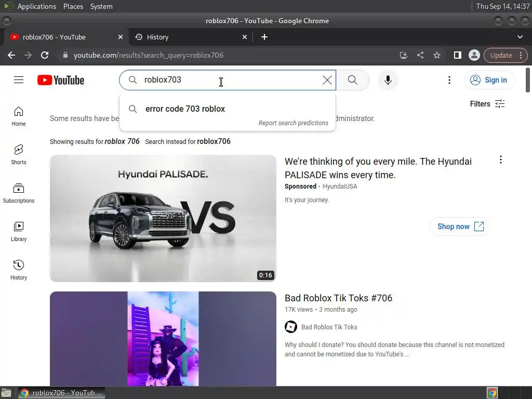Click the Sign in button
Image resolution: width=532 pixels, height=399 pixels.
tap(489, 80)
